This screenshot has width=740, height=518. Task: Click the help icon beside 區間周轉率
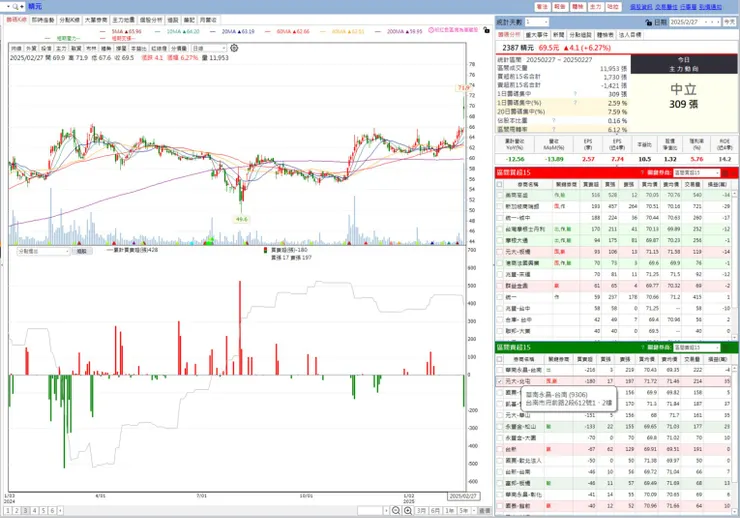click(554, 129)
